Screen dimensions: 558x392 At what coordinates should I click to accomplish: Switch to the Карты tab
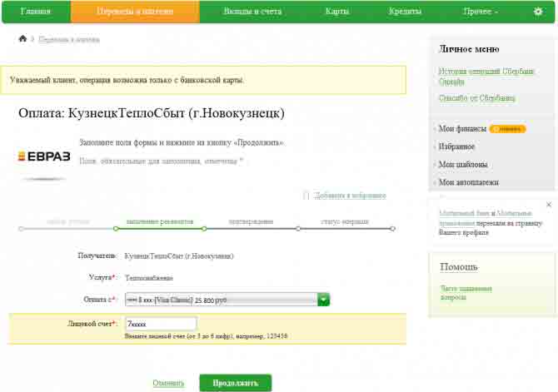pyautogui.click(x=337, y=12)
